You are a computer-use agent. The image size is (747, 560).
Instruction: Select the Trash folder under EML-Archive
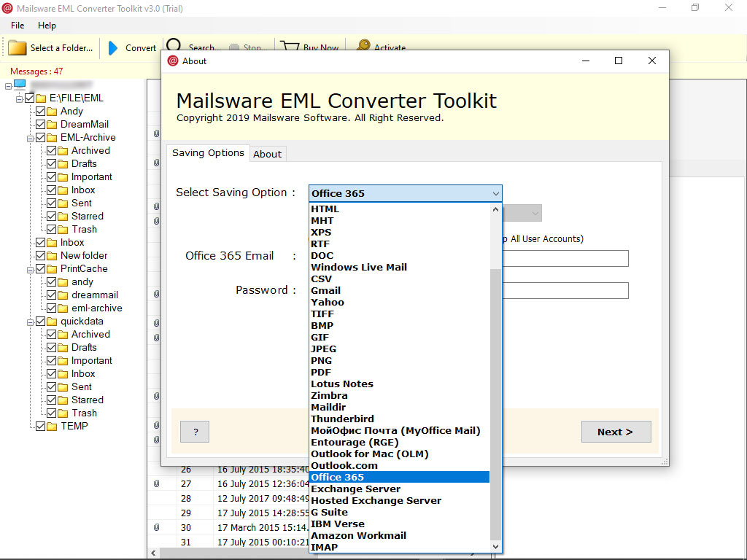pos(85,230)
